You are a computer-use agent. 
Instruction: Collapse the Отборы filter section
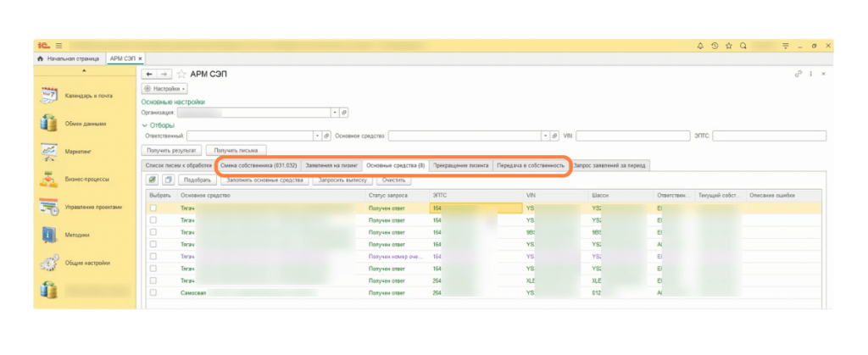145,125
